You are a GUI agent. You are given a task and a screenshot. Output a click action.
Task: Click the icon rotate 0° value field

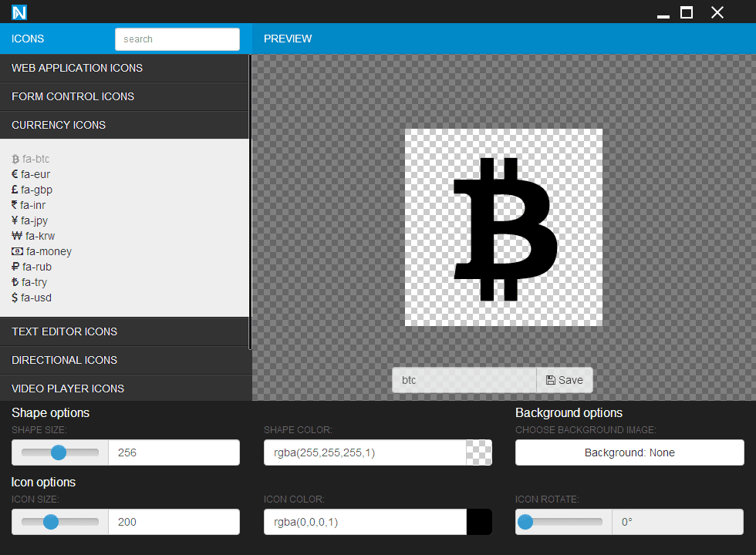(x=678, y=522)
